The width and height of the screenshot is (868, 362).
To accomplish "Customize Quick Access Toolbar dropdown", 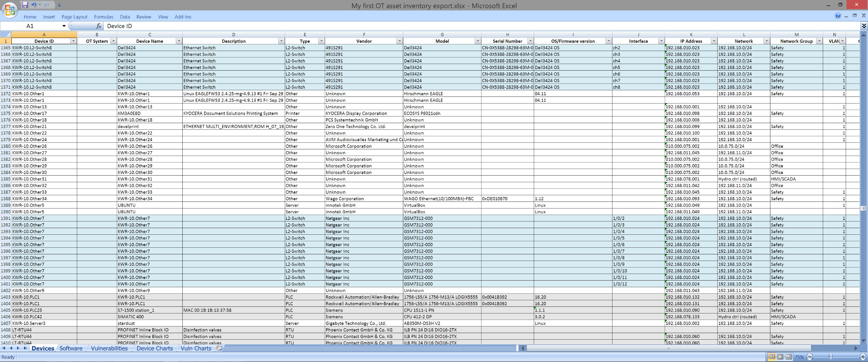I will pos(59,5).
